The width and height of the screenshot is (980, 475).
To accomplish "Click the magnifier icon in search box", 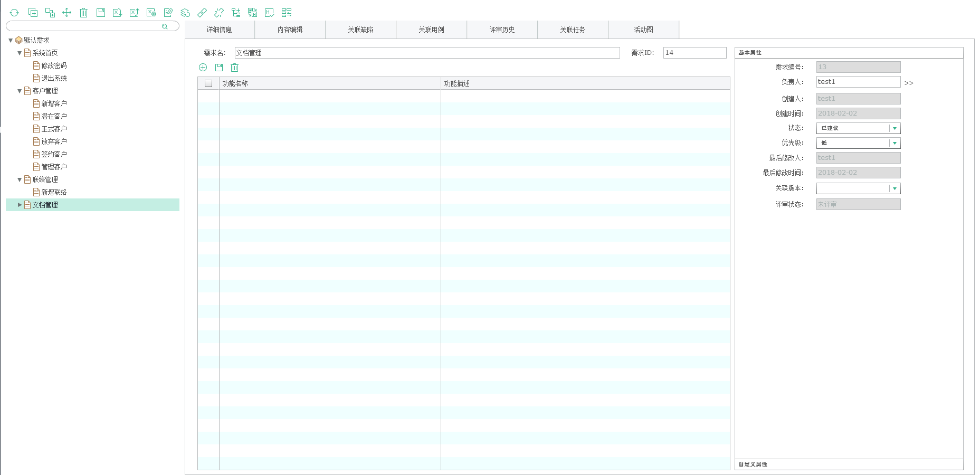I will [165, 26].
